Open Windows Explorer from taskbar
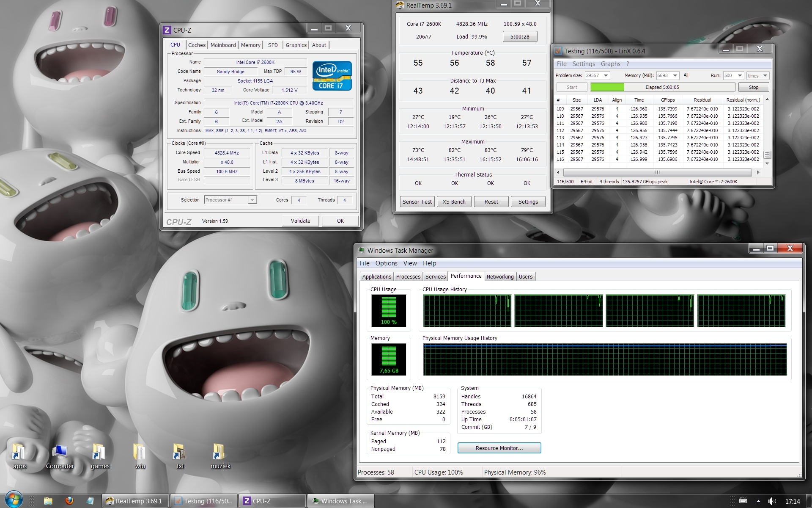The image size is (812, 508). pyautogui.click(x=48, y=501)
